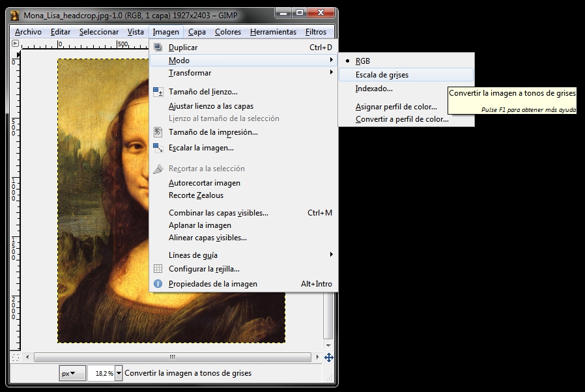Open the Seleccionar menu
Screen dimensions: 585x392
coord(99,32)
